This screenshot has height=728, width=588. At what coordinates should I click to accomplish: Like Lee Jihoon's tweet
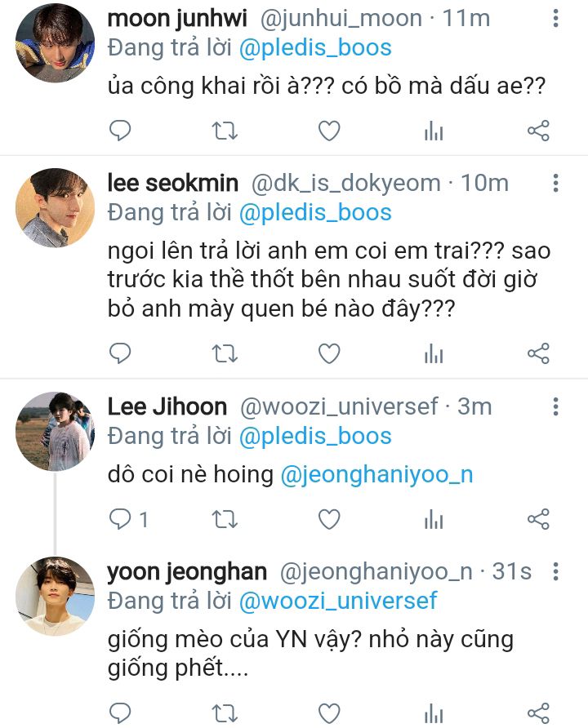point(328,519)
